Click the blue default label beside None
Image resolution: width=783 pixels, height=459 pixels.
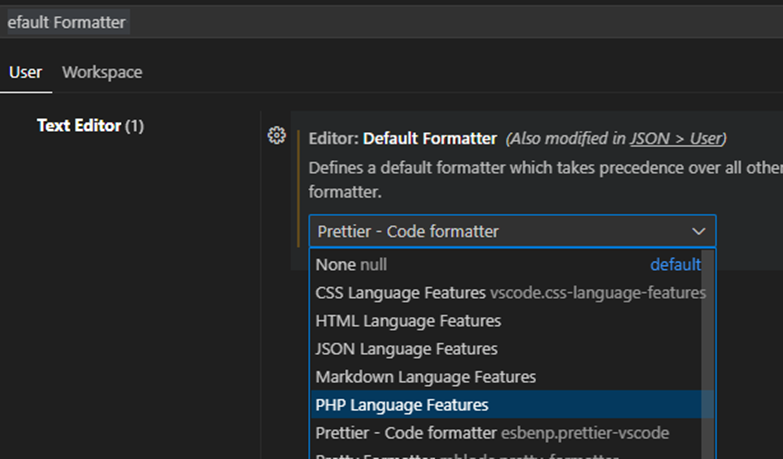coord(675,265)
